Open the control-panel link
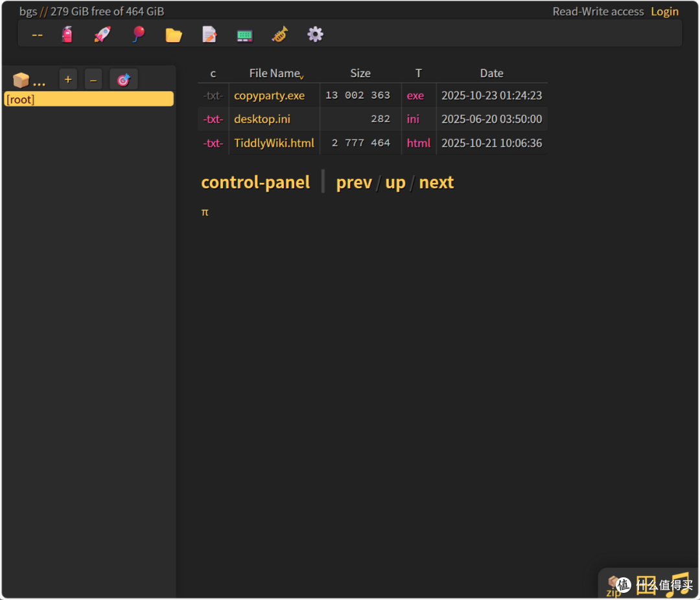The width and height of the screenshot is (700, 600). coord(255,182)
